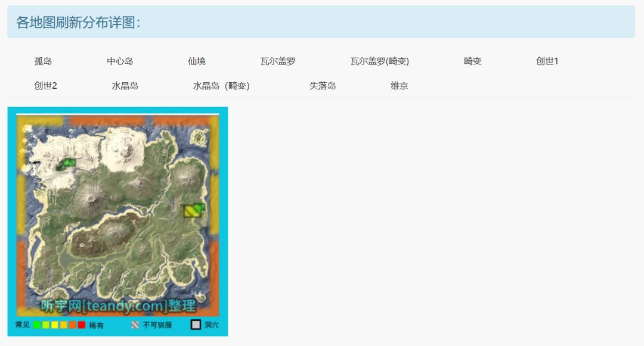This screenshot has width=644, height=346.
Task: Open the 创世2 map tab
Action: 45,86
